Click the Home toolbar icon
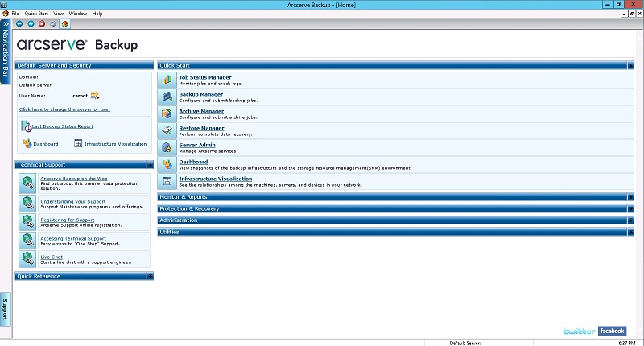Image resolution: width=644 pixels, height=346 pixels. click(64, 24)
